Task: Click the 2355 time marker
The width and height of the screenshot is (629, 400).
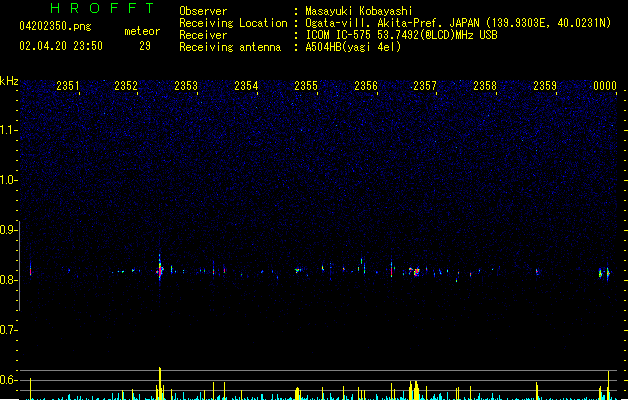Action: point(306,86)
